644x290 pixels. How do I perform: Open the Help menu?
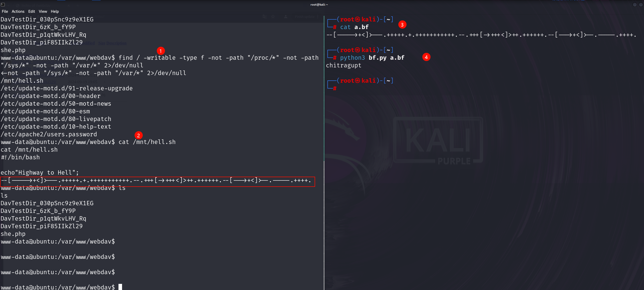(x=55, y=11)
